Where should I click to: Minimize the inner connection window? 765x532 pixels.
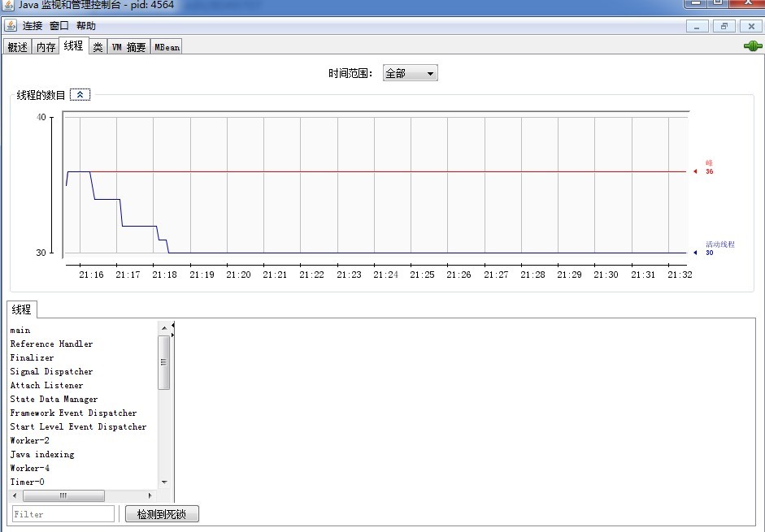697,26
